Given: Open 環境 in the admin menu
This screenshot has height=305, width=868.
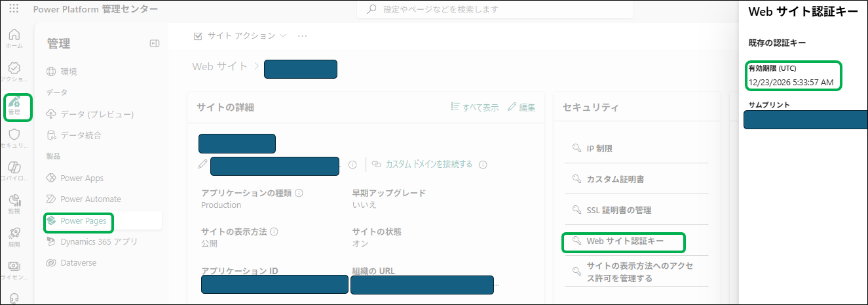Looking at the screenshot, I should [68, 71].
